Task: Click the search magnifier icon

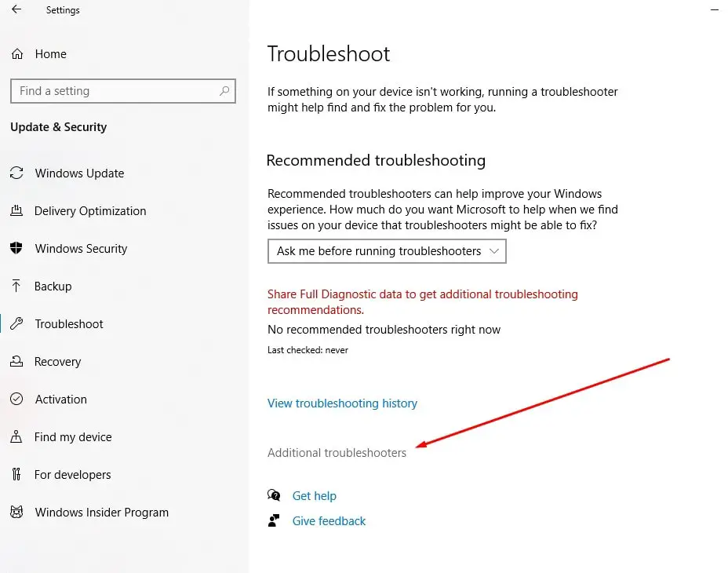Action: [224, 91]
